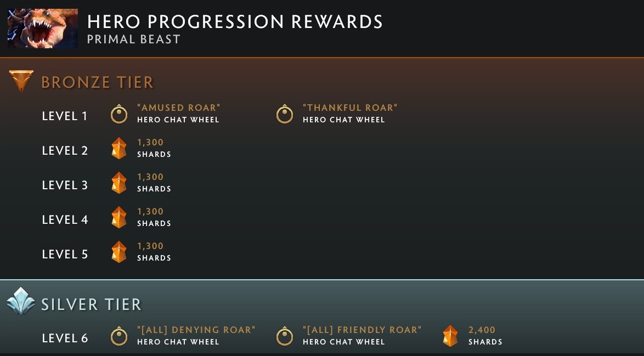The image size is (644, 356).
Task: Click the Level 3 shards icon
Action: (119, 182)
